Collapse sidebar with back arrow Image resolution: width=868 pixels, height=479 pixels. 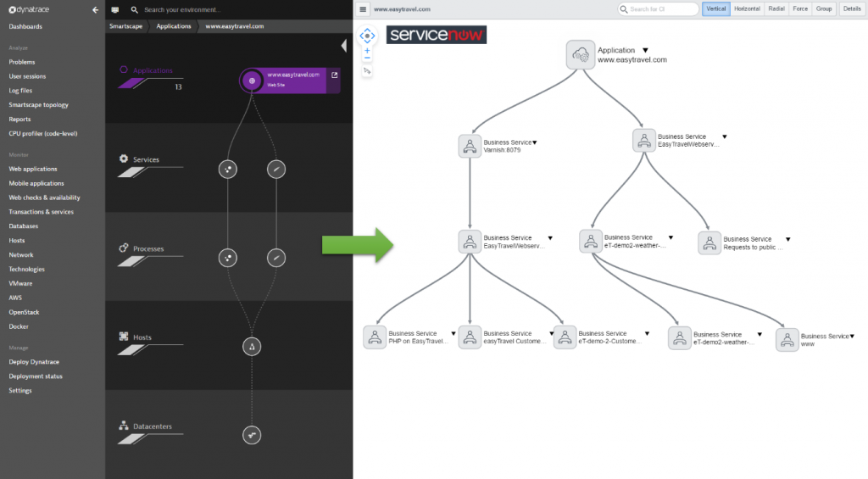pyautogui.click(x=95, y=9)
